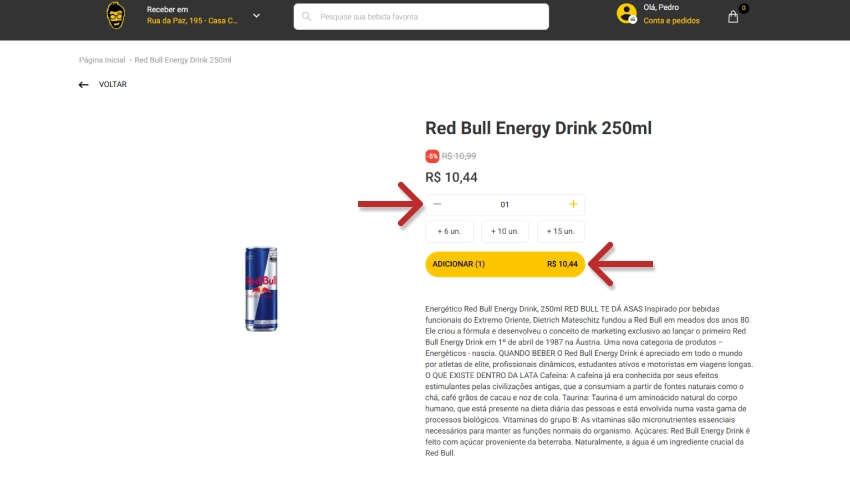
Task: Increase quantity with the plus button
Action: tap(573, 204)
